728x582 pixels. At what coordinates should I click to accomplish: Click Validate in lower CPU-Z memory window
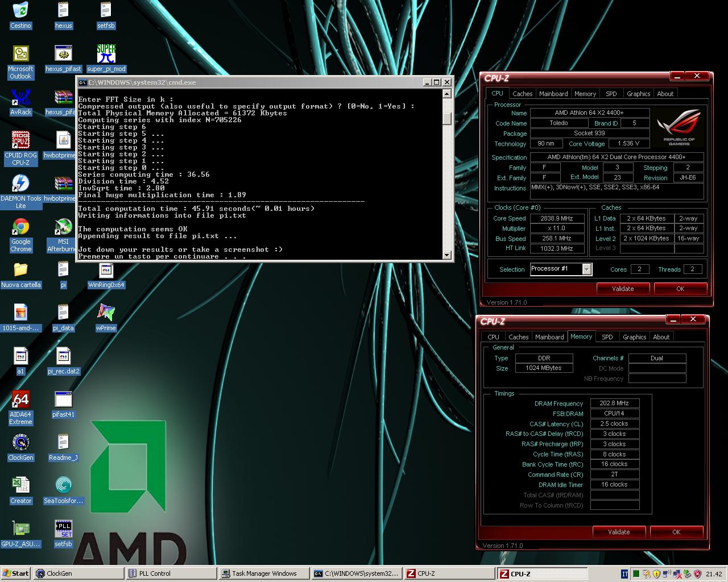click(619, 532)
